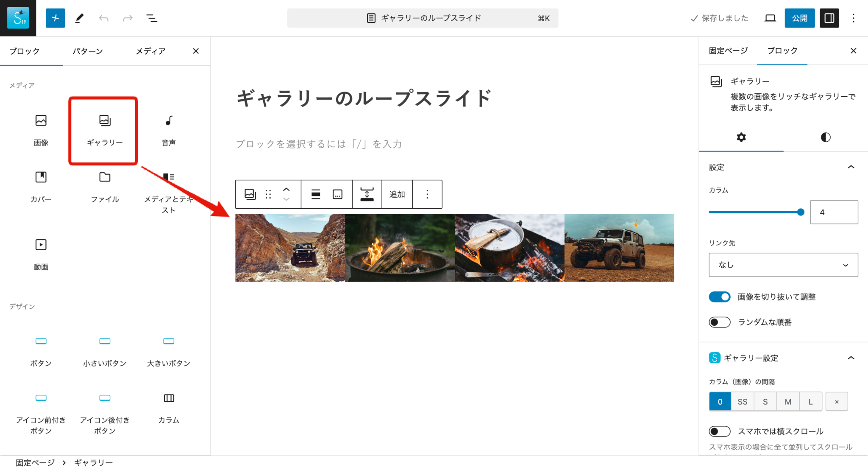The image size is (868, 470).
Task: Click the drag handle in the gallery toolbar
Action: coord(268,194)
